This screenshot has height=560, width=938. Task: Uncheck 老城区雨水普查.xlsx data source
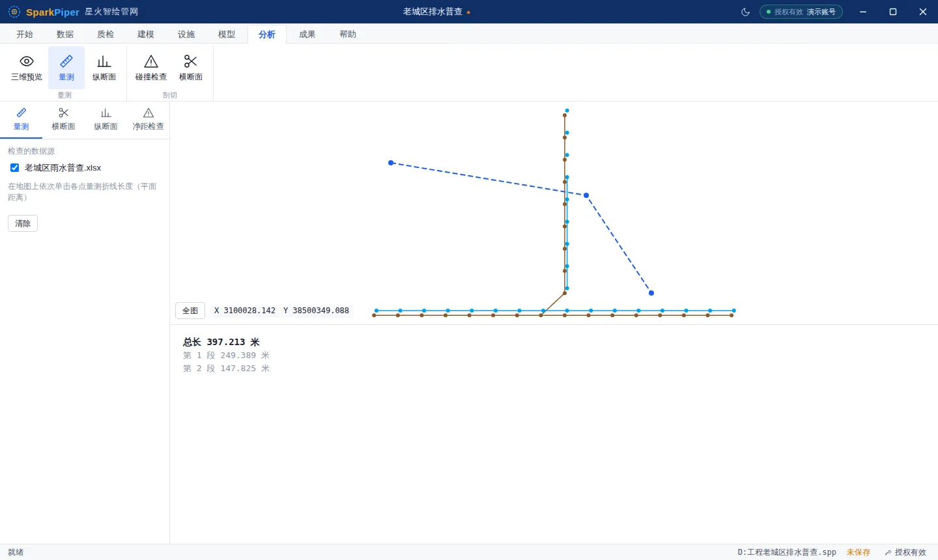tap(15, 168)
